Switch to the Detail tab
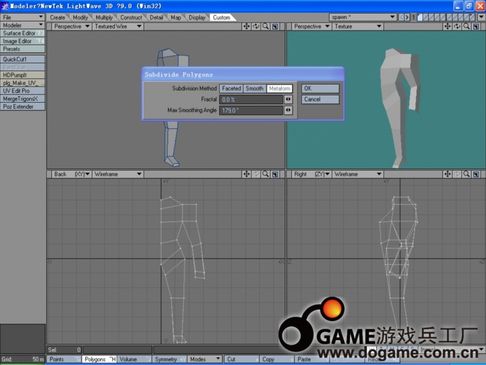This screenshot has width=486, height=365. 156,17
